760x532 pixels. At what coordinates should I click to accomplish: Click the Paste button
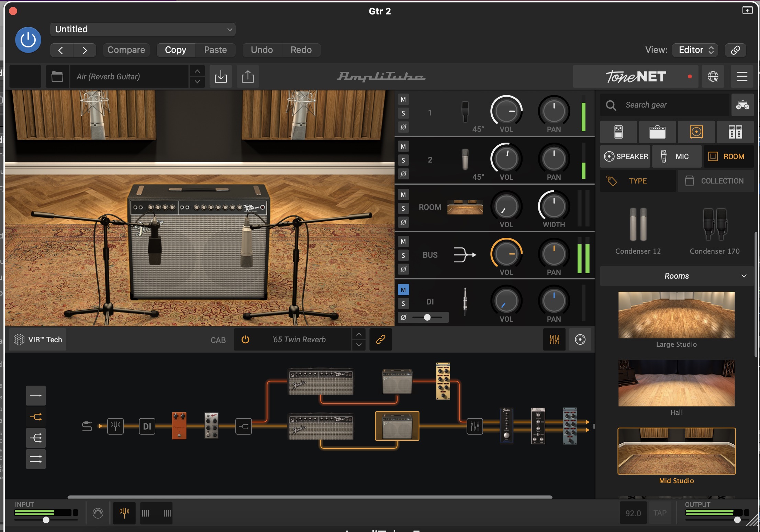(215, 50)
